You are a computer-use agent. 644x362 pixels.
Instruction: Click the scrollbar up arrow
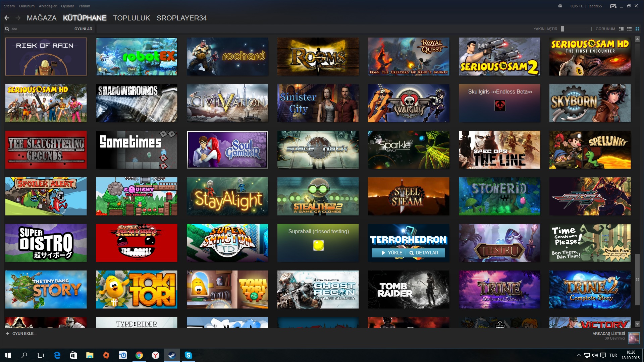pyautogui.click(x=637, y=39)
